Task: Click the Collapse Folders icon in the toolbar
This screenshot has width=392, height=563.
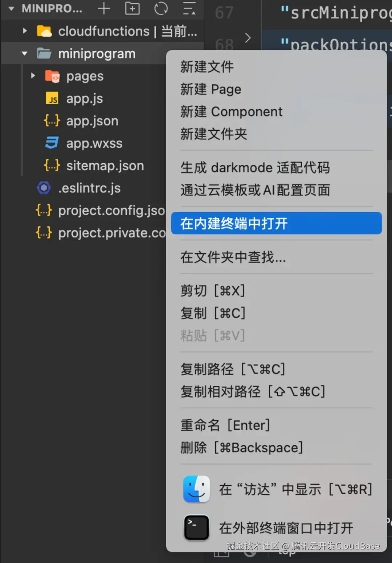Action: coord(189,9)
